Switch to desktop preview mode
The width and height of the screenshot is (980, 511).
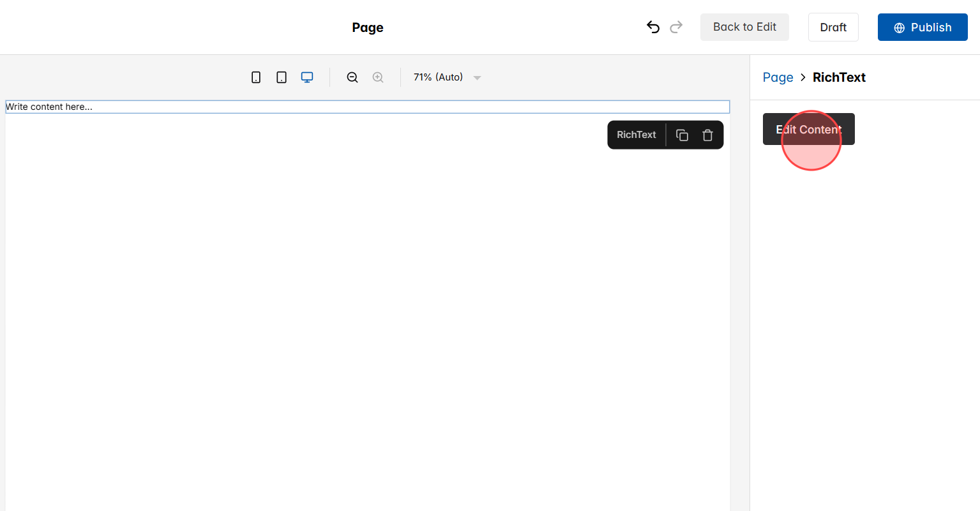point(307,77)
